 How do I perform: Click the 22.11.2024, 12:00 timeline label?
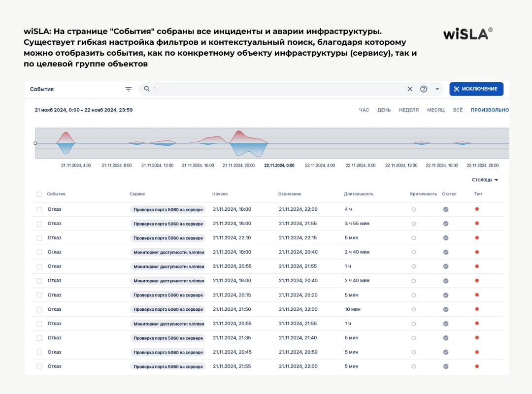click(401, 165)
